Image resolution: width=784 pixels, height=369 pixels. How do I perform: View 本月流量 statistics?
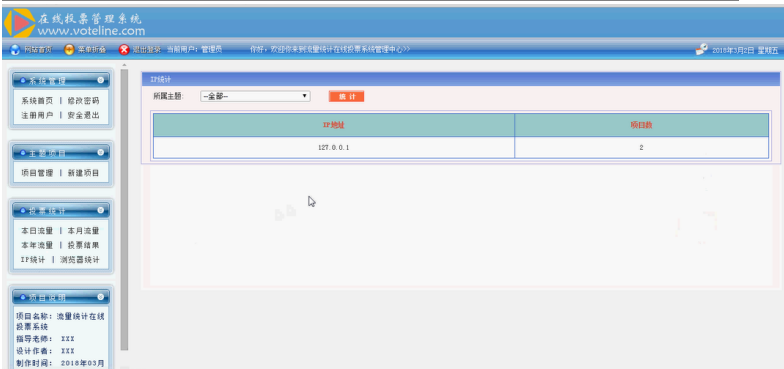click(84, 231)
